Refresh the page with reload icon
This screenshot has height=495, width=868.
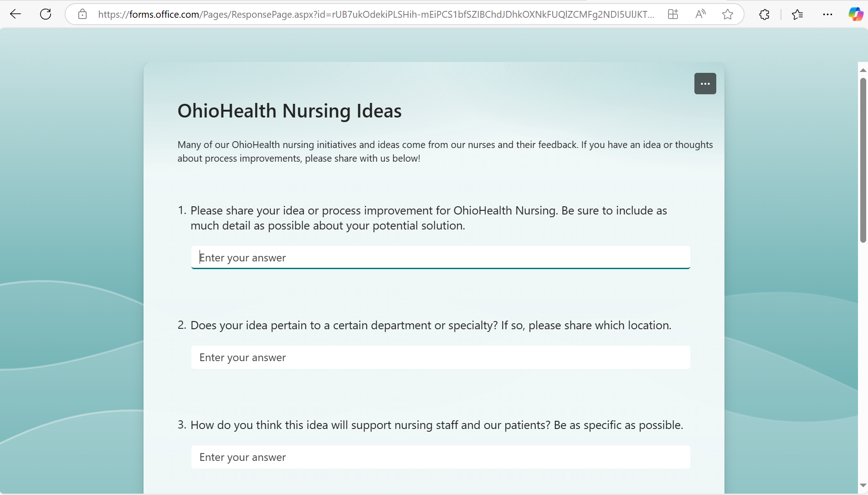(46, 14)
